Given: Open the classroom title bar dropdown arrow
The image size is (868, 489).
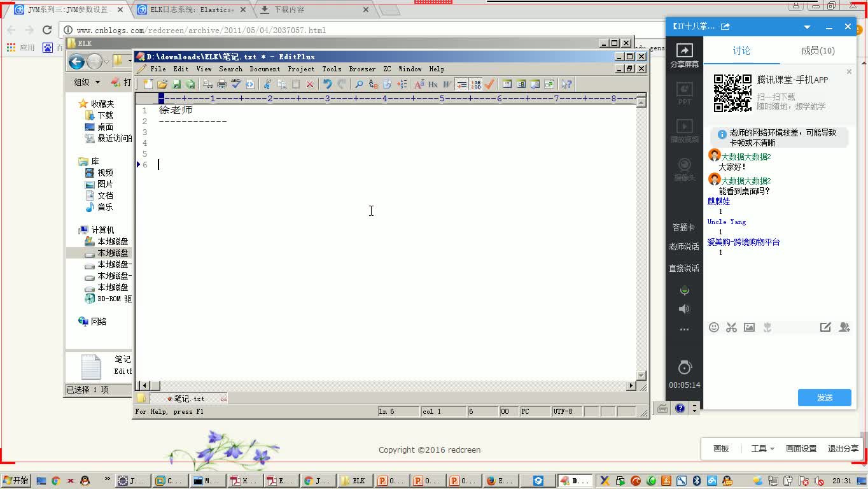Looking at the screenshot, I should pos(807,27).
